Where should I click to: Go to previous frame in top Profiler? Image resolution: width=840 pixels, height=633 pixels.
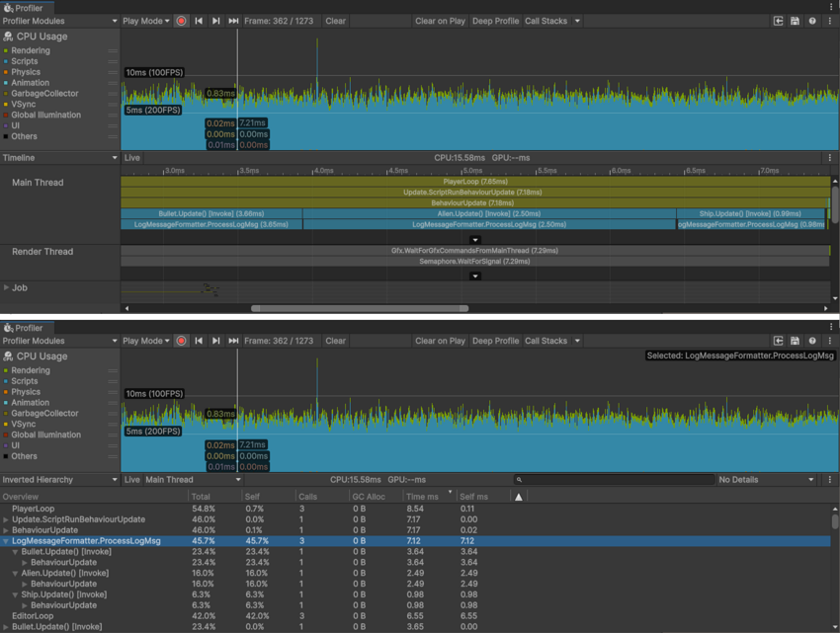(x=199, y=21)
